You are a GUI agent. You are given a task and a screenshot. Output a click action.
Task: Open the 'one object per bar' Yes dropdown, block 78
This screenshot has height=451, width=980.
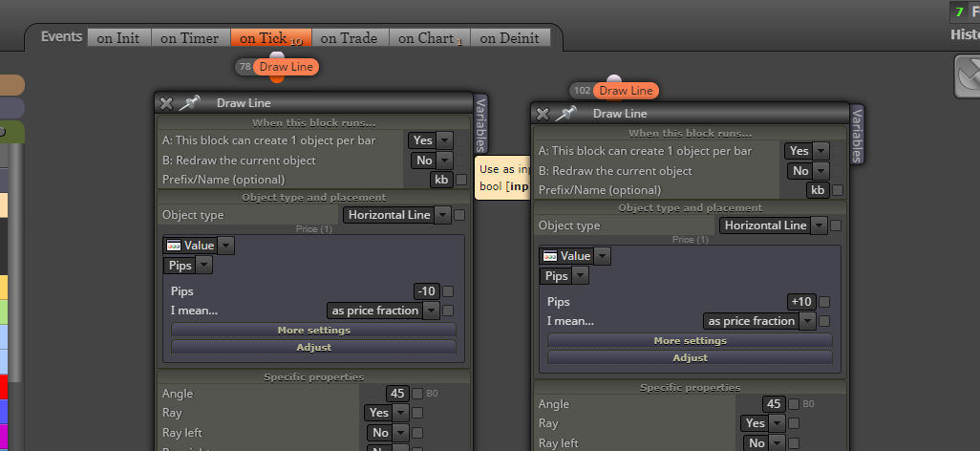point(431,140)
